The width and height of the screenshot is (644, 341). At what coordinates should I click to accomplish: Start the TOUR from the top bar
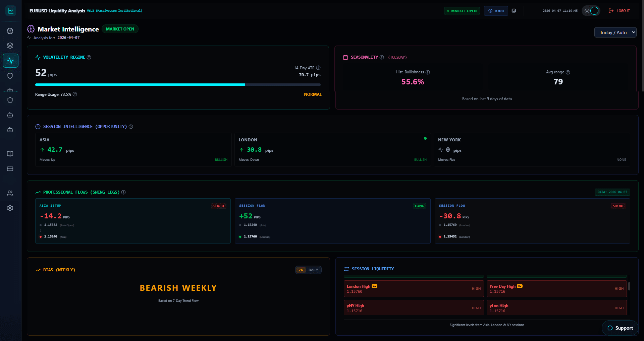(x=496, y=10)
